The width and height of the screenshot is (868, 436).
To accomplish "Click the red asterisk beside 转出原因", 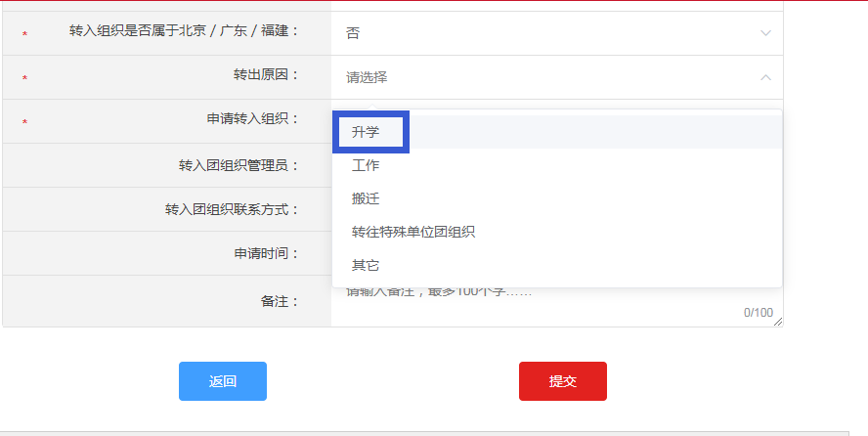I will tap(24, 78).
